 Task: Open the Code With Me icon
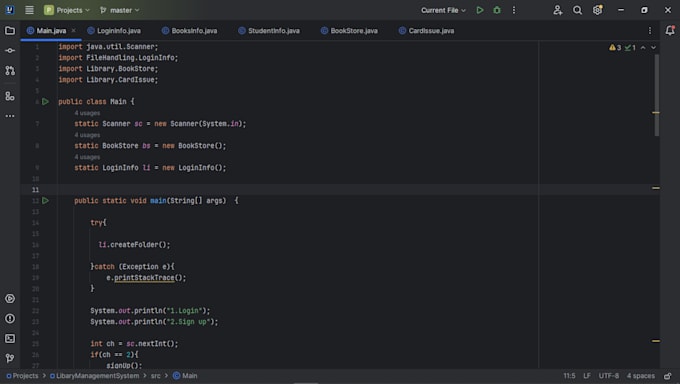coord(558,10)
